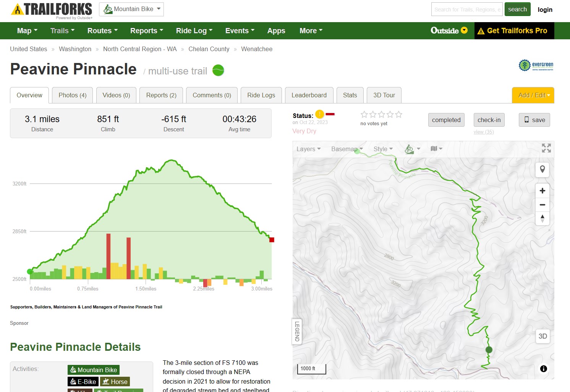Click the Very Dry trail condition text

(x=304, y=131)
